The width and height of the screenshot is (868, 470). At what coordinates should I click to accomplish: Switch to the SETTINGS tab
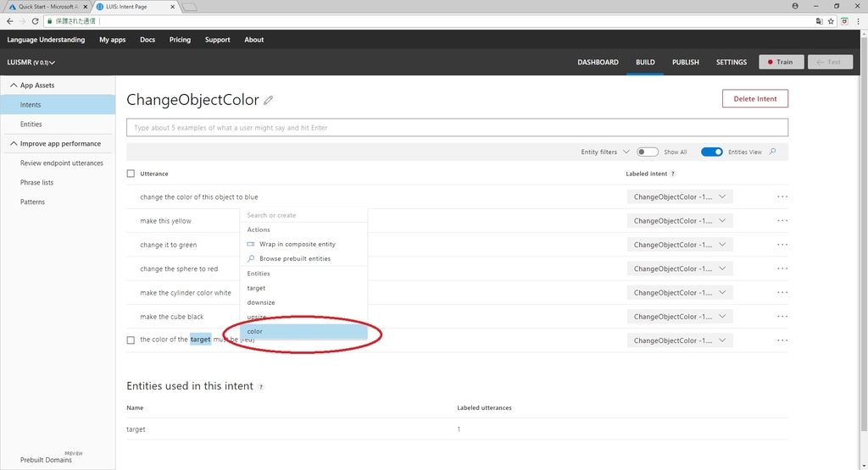(x=732, y=62)
